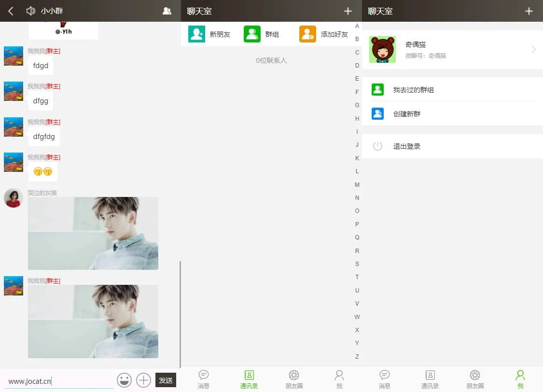Open 新朋友 new friends icon

coord(196,34)
